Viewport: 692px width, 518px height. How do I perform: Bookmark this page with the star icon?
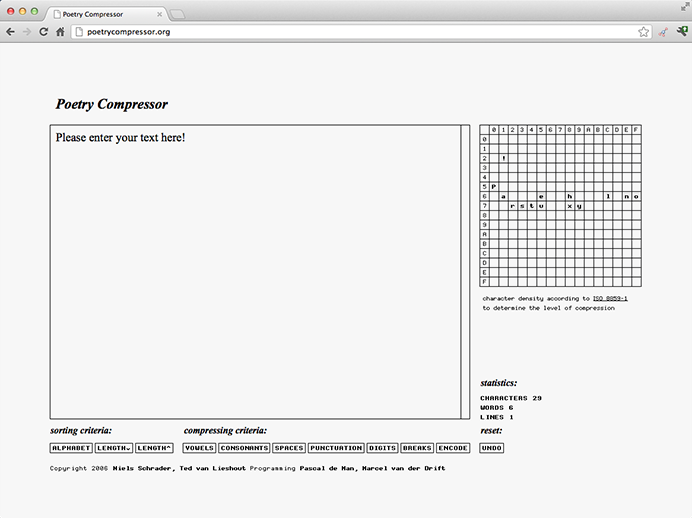[x=643, y=32]
